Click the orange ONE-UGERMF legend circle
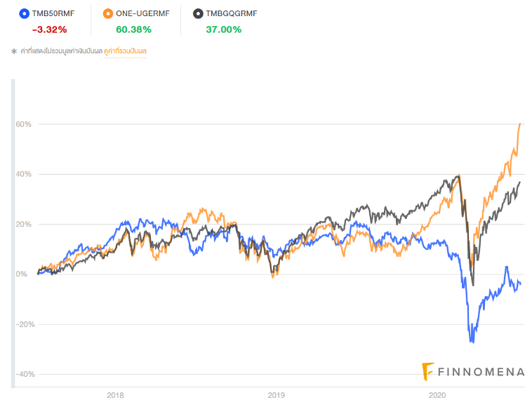This screenshot has height=407, width=532. click(107, 13)
